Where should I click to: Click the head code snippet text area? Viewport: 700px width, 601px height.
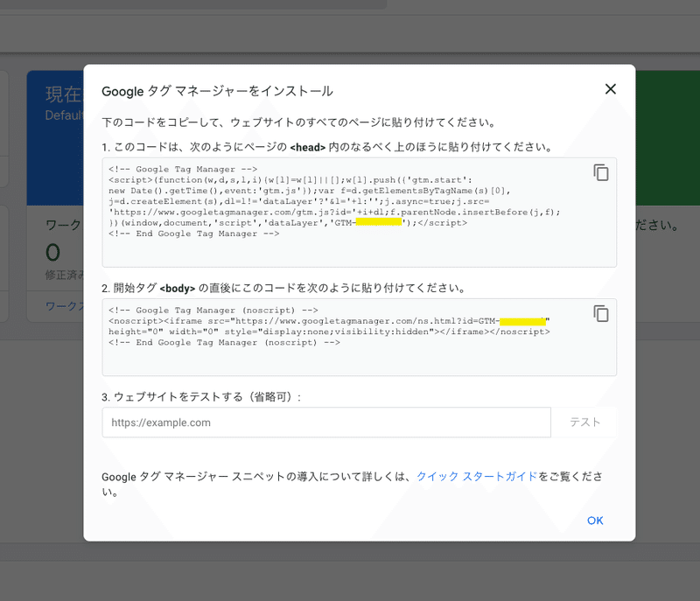[360, 213]
